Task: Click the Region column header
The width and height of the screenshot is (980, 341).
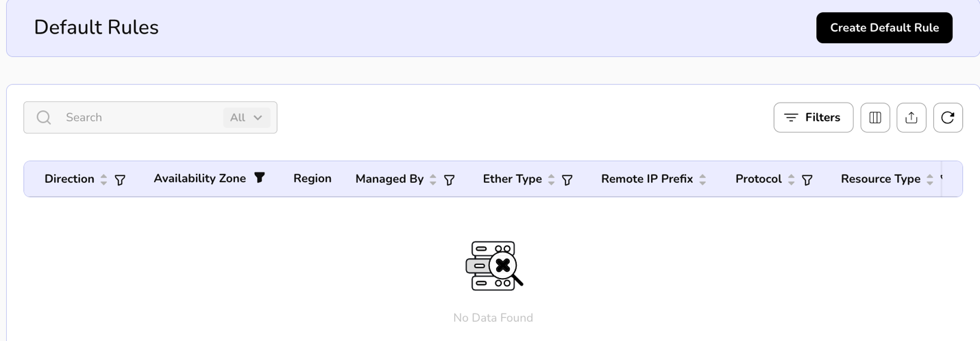Action: (313, 179)
